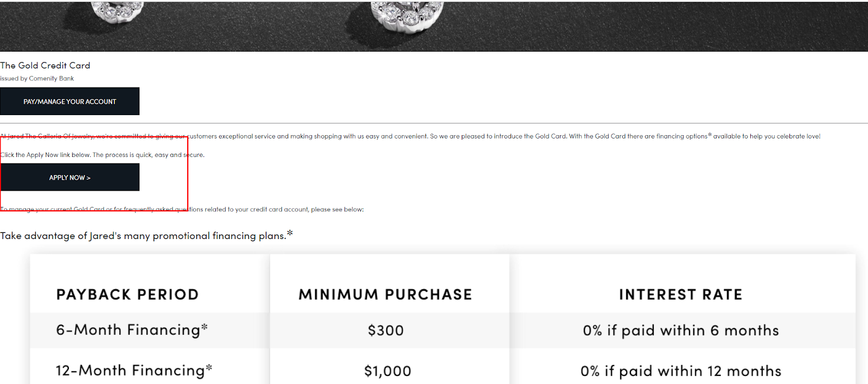Select the 12-Month Financing row label
Viewport: 868px width, 384px height.
[133, 370]
